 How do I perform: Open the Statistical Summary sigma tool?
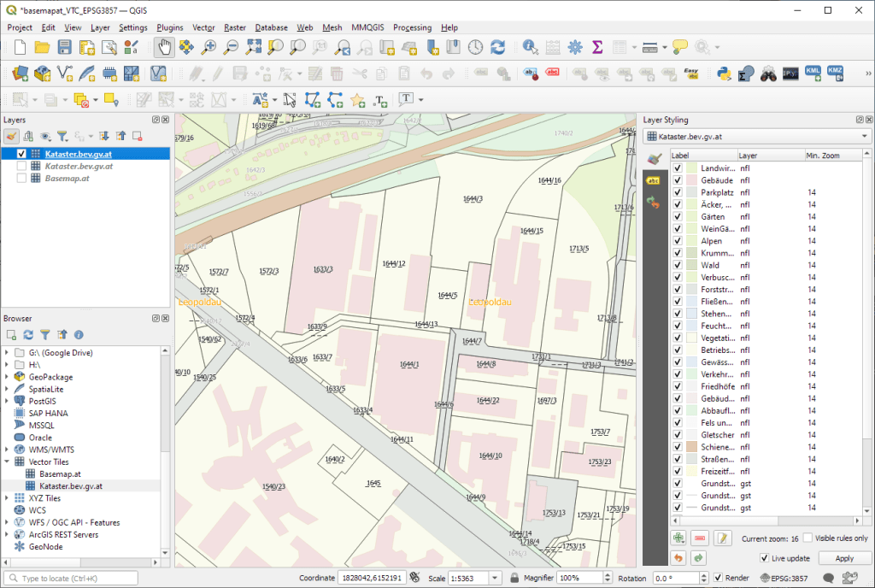pyautogui.click(x=597, y=48)
